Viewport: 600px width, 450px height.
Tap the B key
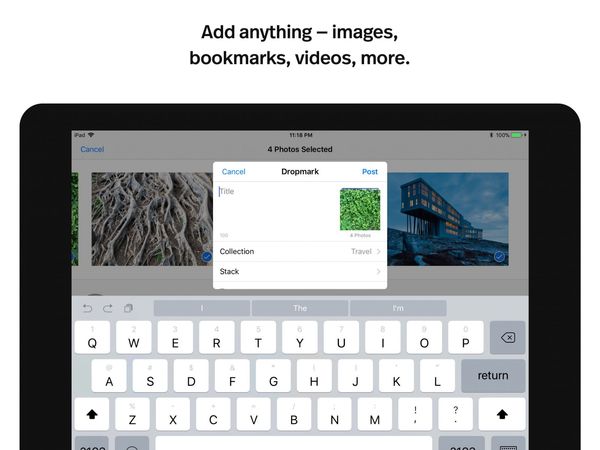294,414
